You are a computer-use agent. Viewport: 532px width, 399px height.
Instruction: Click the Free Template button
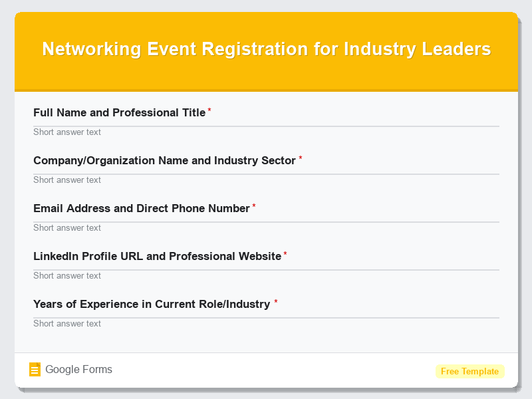click(470, 371)
